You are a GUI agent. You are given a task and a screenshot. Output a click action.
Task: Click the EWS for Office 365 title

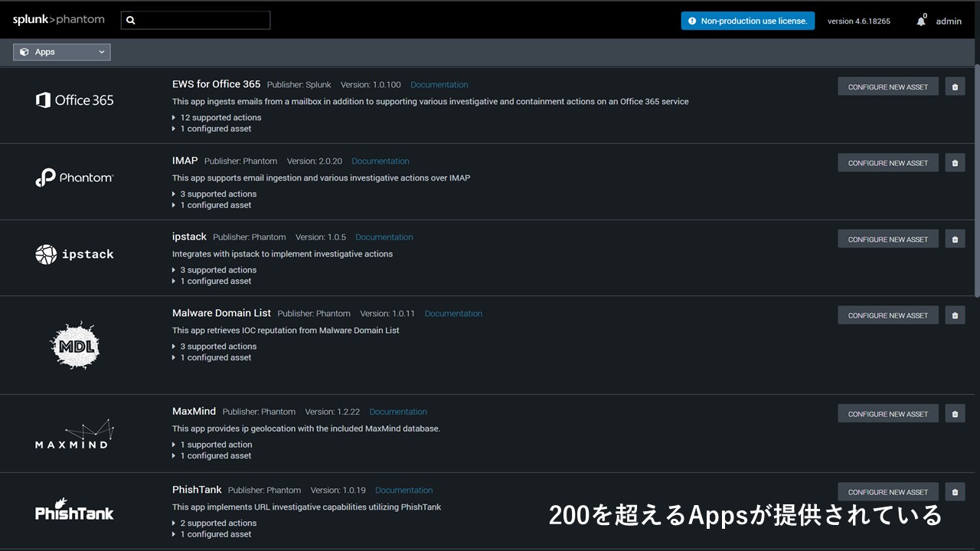[x=217, y=84]
